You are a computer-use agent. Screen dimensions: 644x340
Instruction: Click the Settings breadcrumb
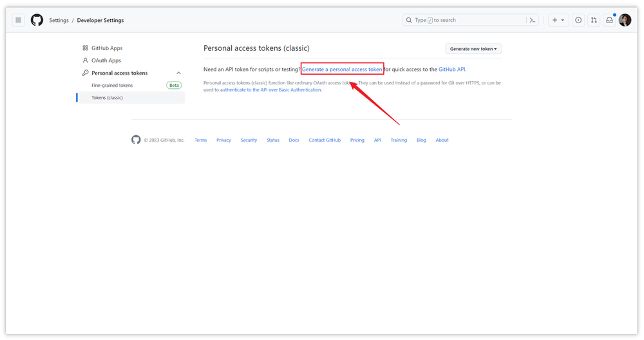59,20
